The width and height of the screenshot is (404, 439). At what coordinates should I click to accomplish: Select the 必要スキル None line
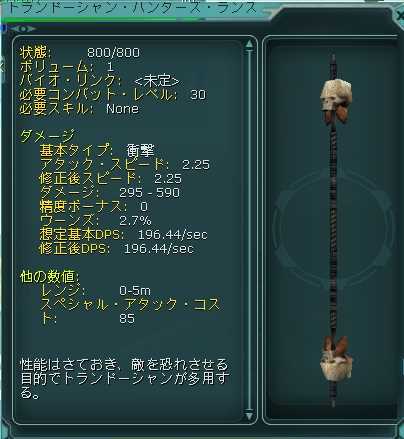pyautogui.click(x=79, y=109)
